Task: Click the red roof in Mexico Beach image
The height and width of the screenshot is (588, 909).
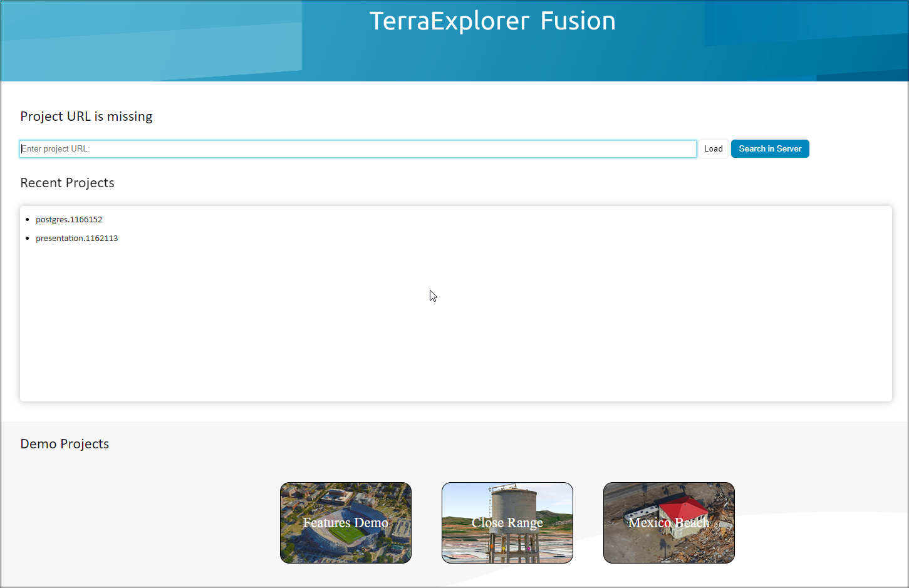Action: tap(683, 507)
